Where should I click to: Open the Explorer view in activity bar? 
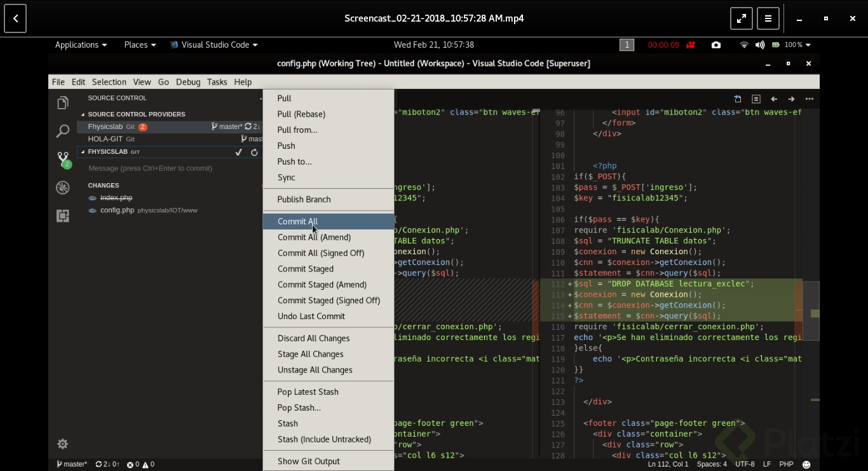point(63,103)
